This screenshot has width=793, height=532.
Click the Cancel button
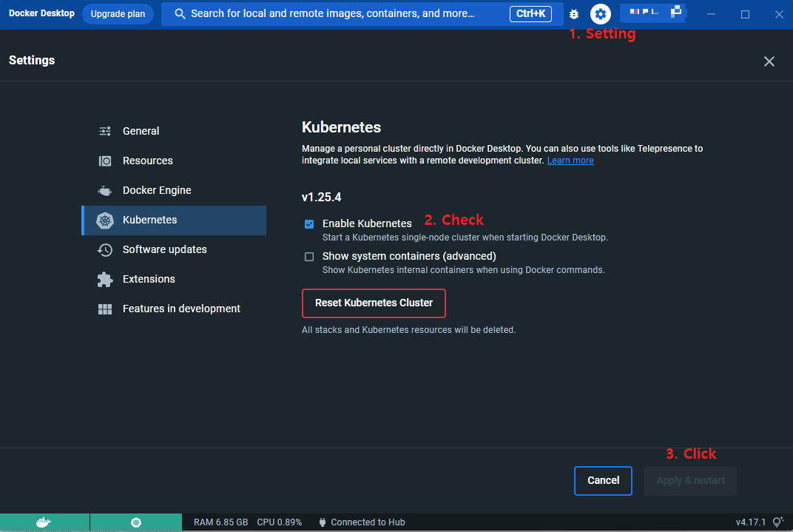click(x=603, y=480)
